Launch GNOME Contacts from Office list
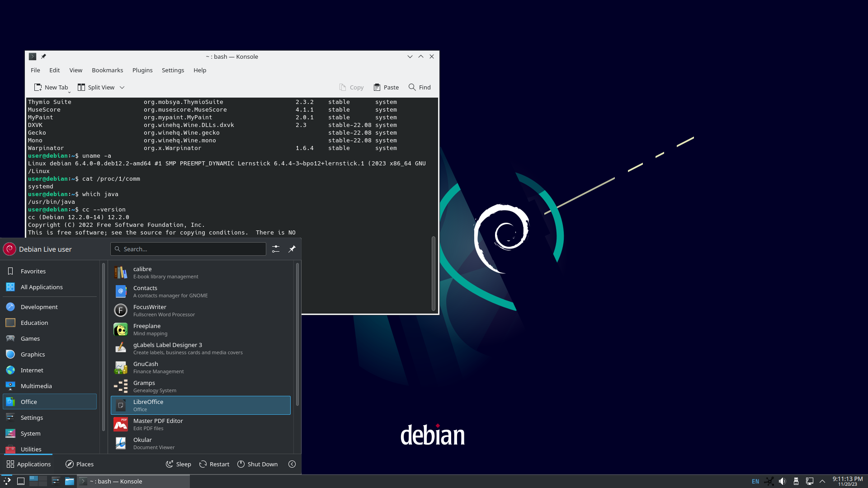The image size is (868, 488). point(201,291)
